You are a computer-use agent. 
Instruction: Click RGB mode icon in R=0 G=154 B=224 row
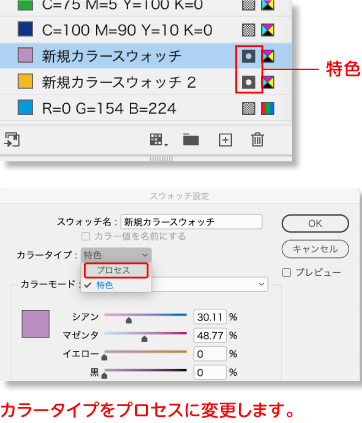tap(268, 108)
